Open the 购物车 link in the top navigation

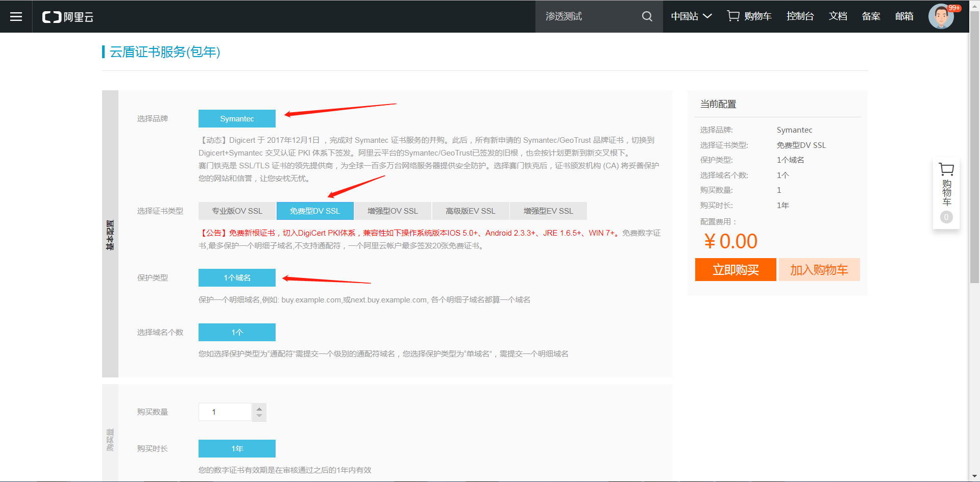749,16
